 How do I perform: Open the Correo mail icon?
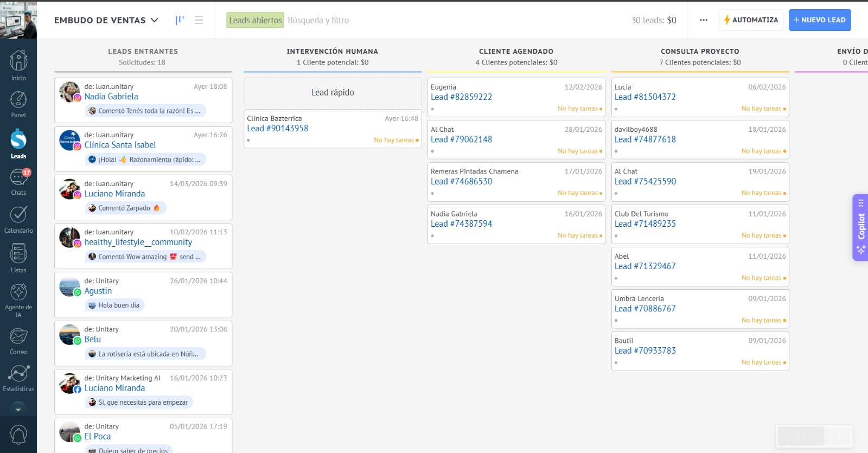[x=18, y=341]
